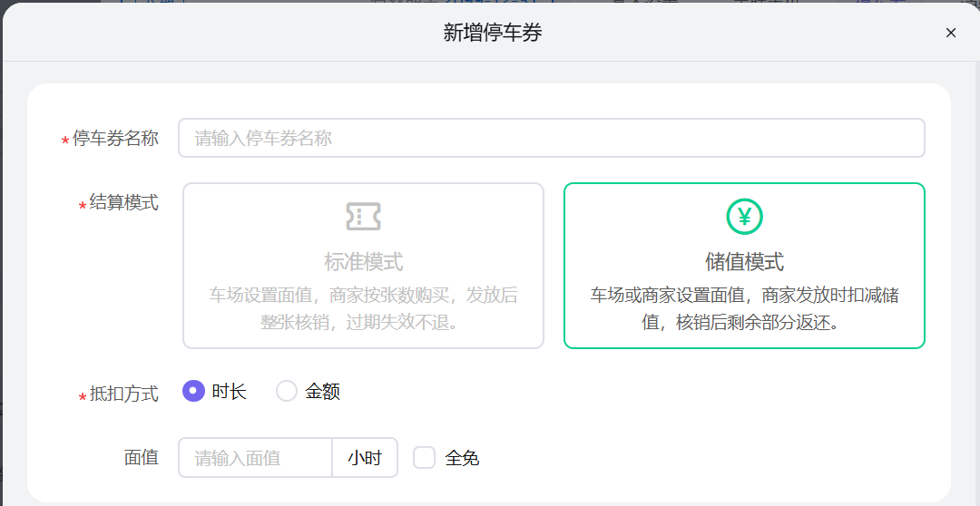980x506 pixels.
Task: Click the 抵扣方式 field label
Action: (x=123, y=394)
